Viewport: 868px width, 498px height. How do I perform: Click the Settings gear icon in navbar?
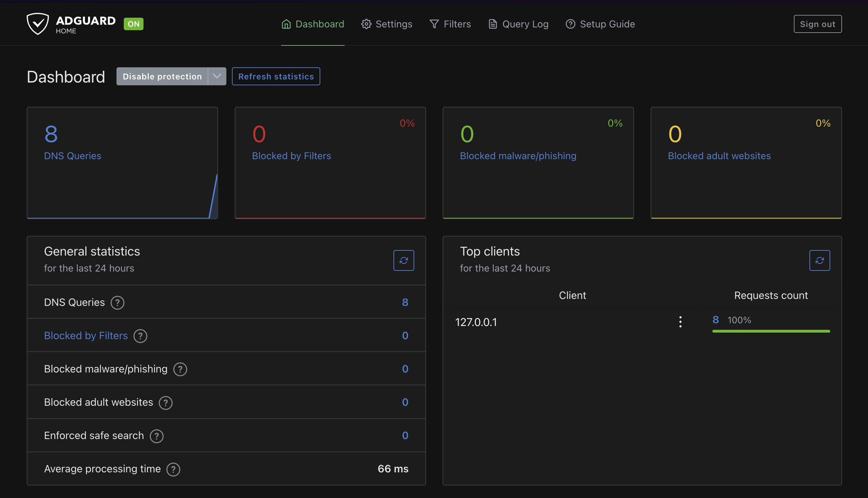tap(365, 24)
